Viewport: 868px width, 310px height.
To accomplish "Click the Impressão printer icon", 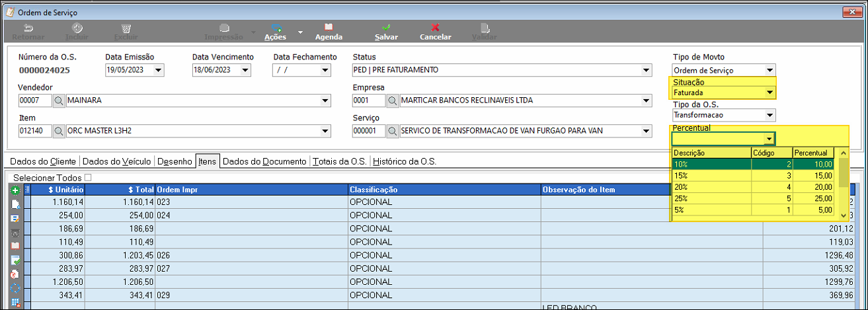I will 224,28.
